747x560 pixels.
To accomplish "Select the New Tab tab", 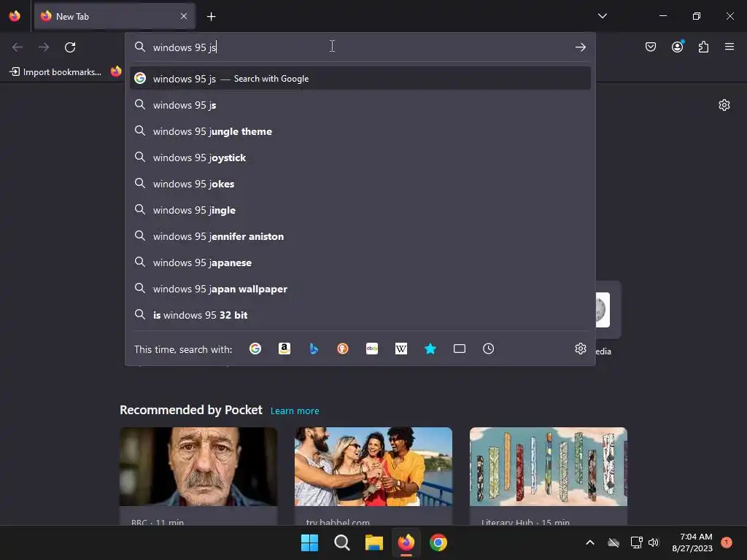I will (x=115, y=16).
